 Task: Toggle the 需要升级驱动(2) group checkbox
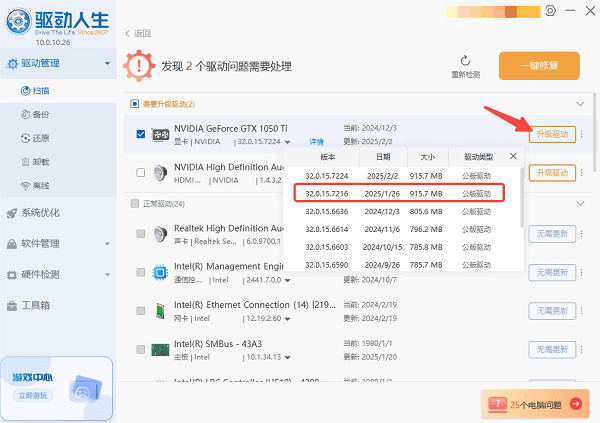click(134, 104)
